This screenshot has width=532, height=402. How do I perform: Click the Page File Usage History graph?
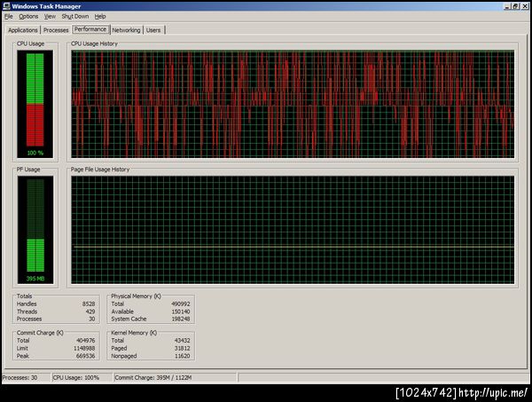pyautogui.click(x=293, y=230)
